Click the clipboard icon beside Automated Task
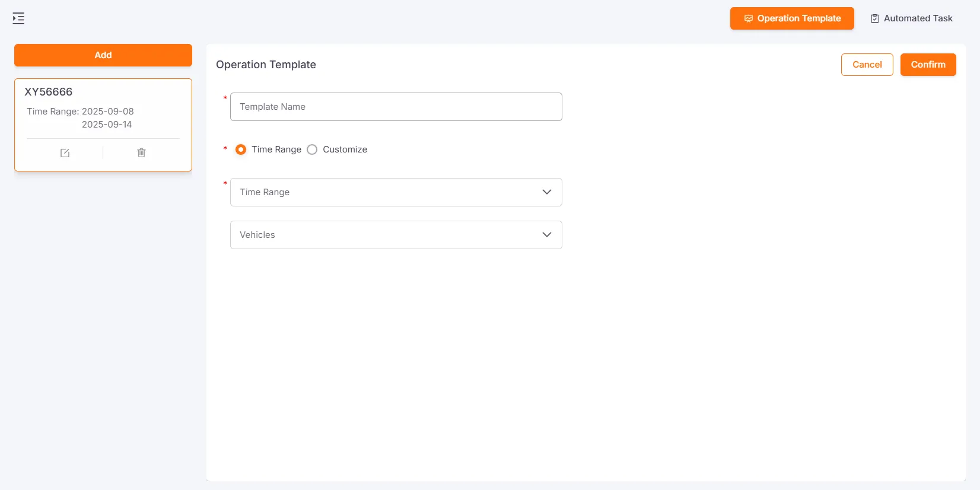The width and height of the screenshot is (980, 490). pyautogui.click(x=874, y=18)
